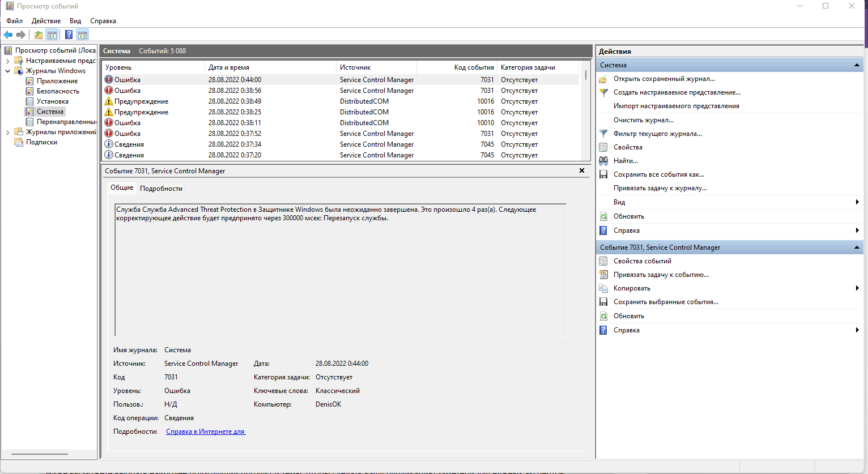Open the Вид menu in menu bar
This screenshot has width=868, height=474.
(x=75, y=21)
